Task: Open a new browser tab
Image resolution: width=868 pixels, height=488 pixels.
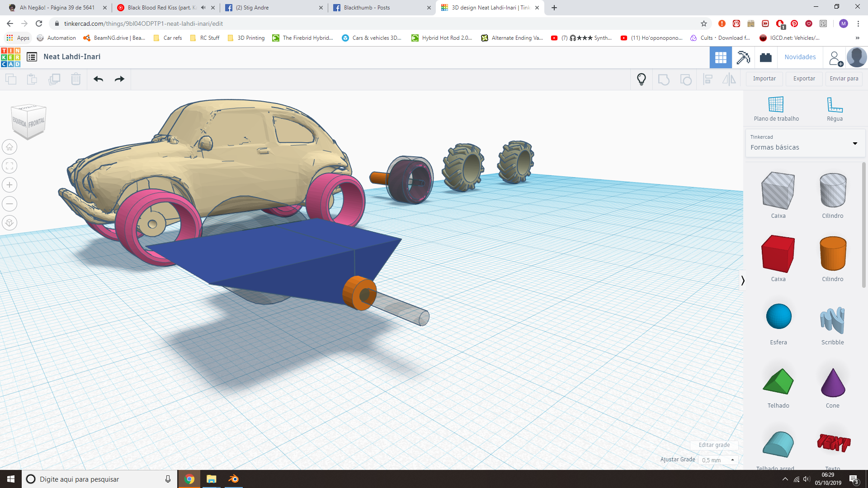Action: [x=554, y=8]
